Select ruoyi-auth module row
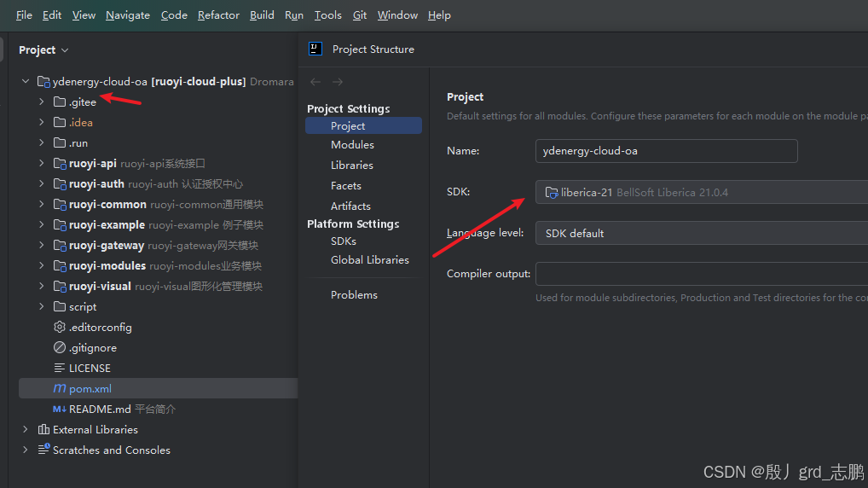The height and width of the screenshot is (488, 868). point(159,184)
